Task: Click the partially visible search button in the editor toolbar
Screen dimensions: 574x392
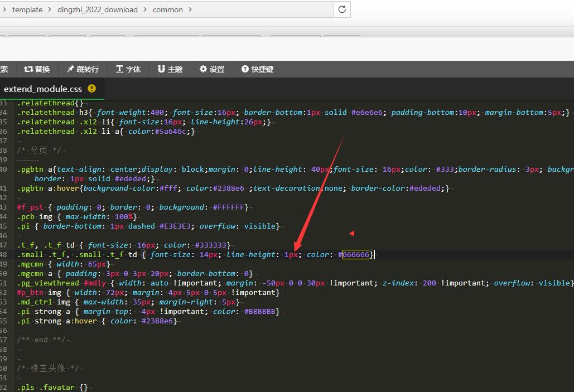Action: pos(4,69)
